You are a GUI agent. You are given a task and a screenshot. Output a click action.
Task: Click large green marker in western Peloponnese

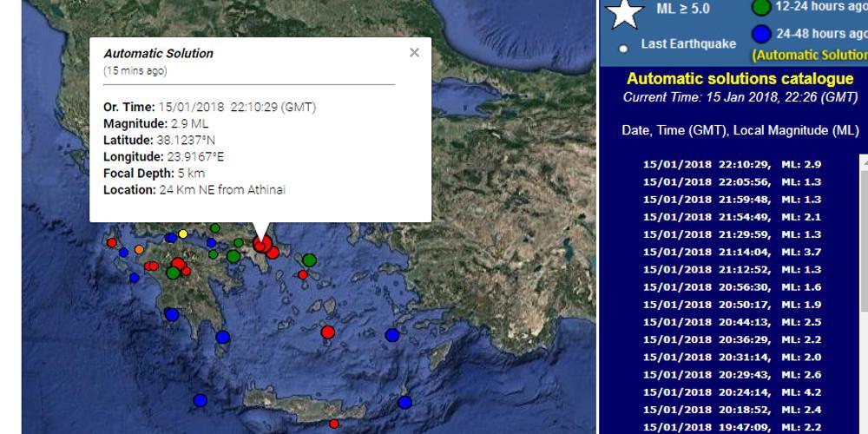[174, 273]
